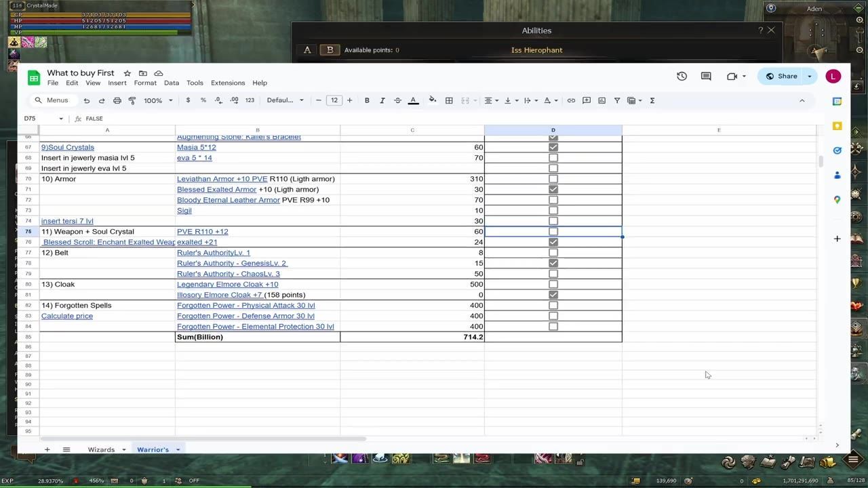Uncheck the Blessed Exalted Armor checkbox

(x=553, y=189)
